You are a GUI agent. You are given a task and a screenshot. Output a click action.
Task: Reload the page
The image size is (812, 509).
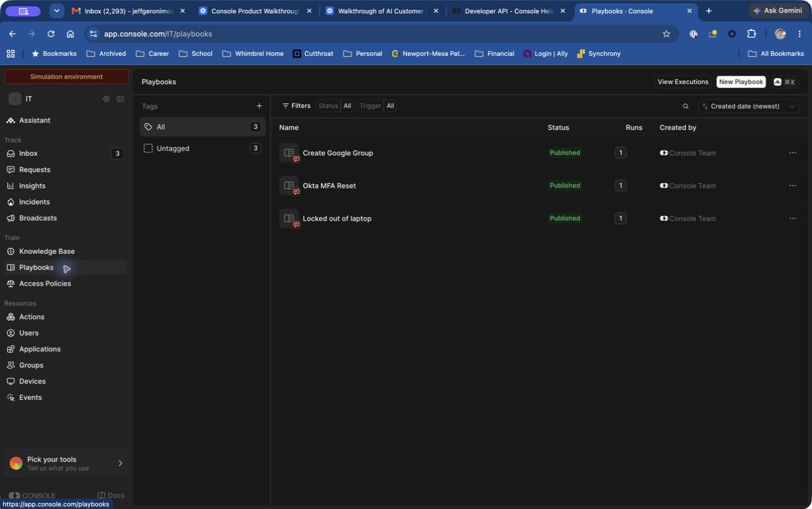click(50, 34)
